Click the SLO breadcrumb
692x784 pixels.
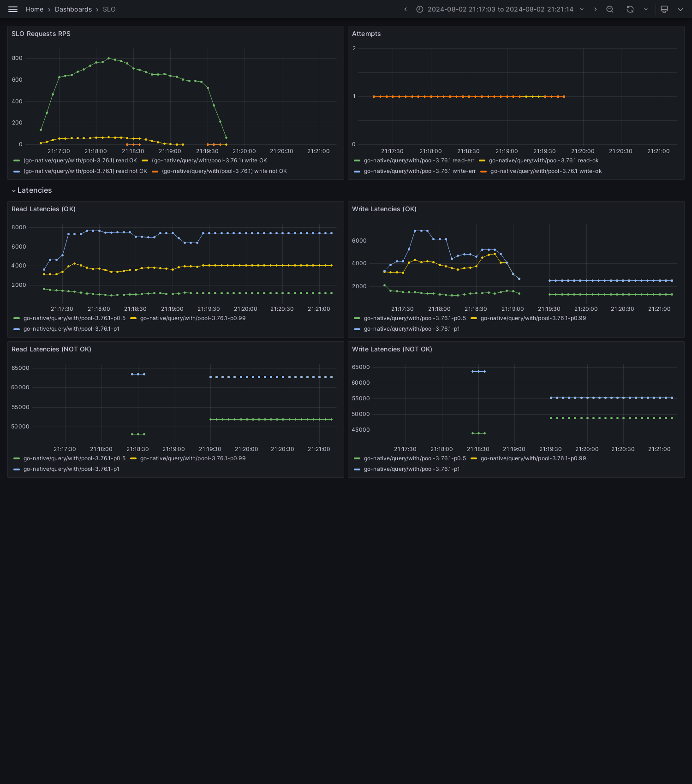coord(109,9)
